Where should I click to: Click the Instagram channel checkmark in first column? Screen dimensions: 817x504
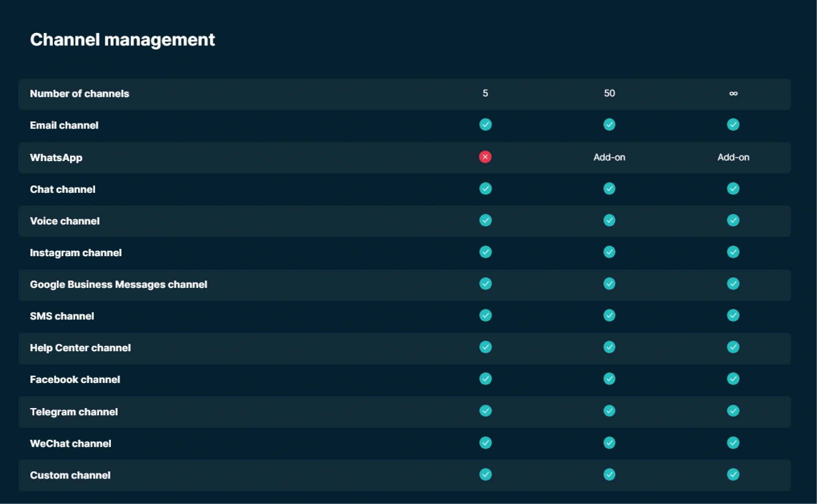pyautogui.click(x=486, y=252)
